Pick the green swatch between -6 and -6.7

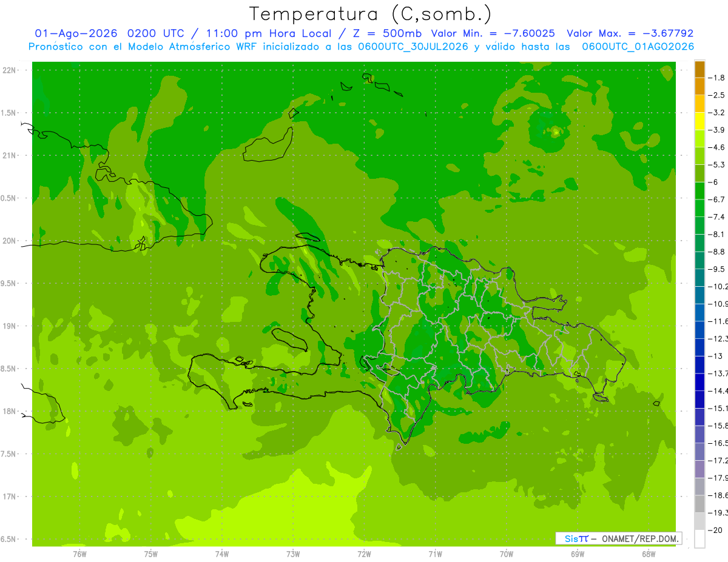(x=699, y=190)
